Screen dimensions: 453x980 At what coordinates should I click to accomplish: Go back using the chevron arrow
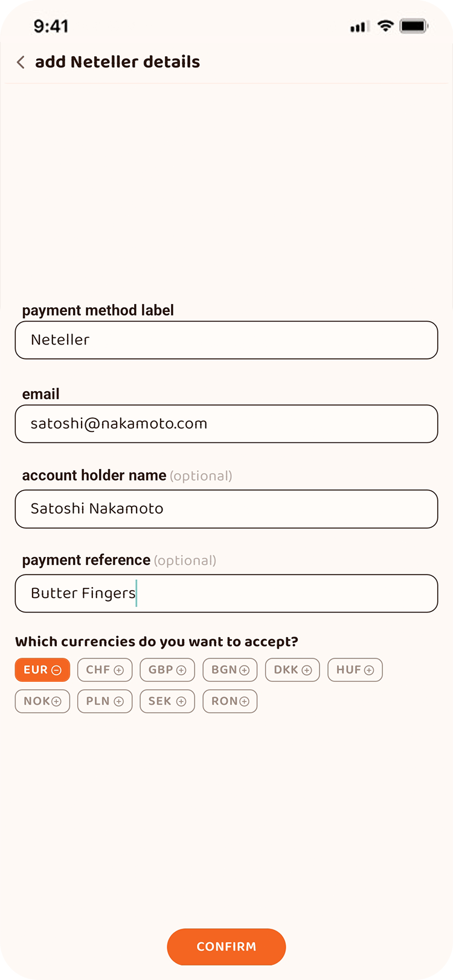21,62
